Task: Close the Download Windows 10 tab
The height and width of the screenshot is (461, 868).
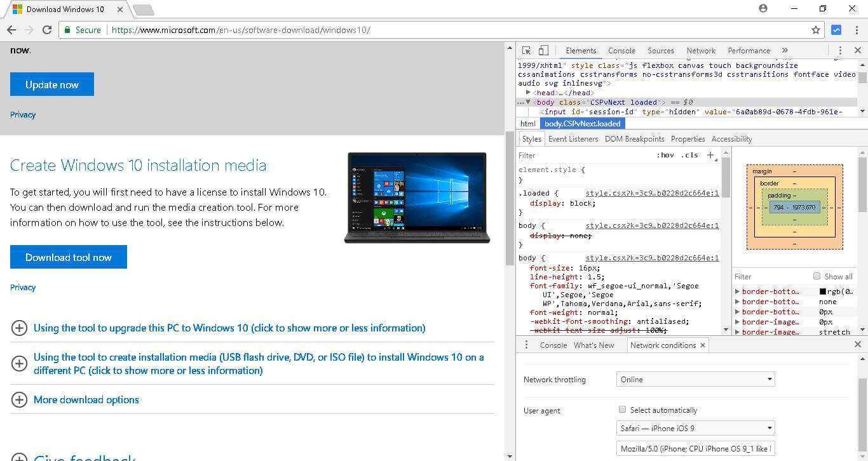Action: (x=118, y=10)
